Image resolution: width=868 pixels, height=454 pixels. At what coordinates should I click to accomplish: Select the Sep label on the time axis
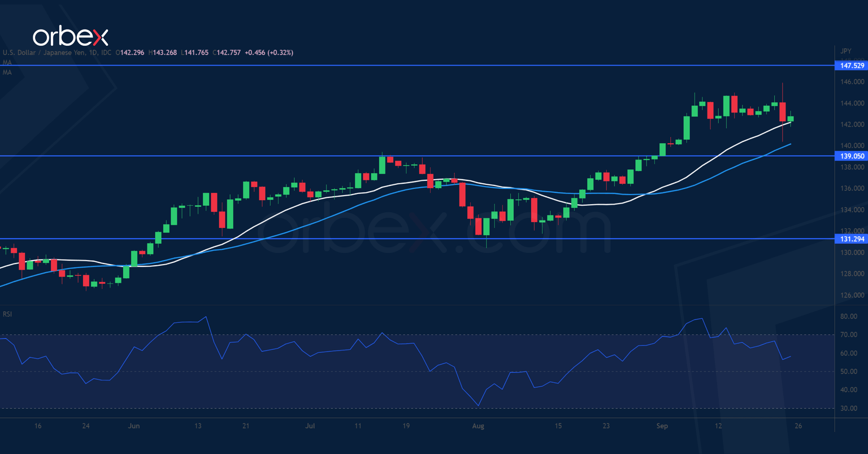click(x=662, y=426)
